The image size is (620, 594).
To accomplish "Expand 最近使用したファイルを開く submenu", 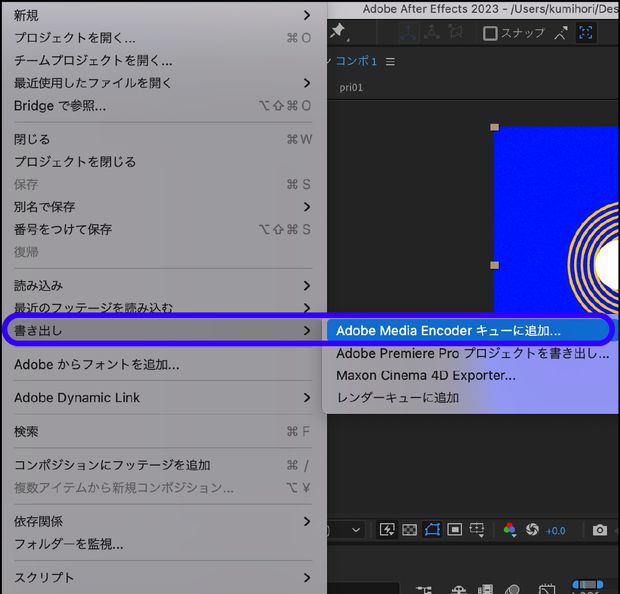I will tap(163, 83).
